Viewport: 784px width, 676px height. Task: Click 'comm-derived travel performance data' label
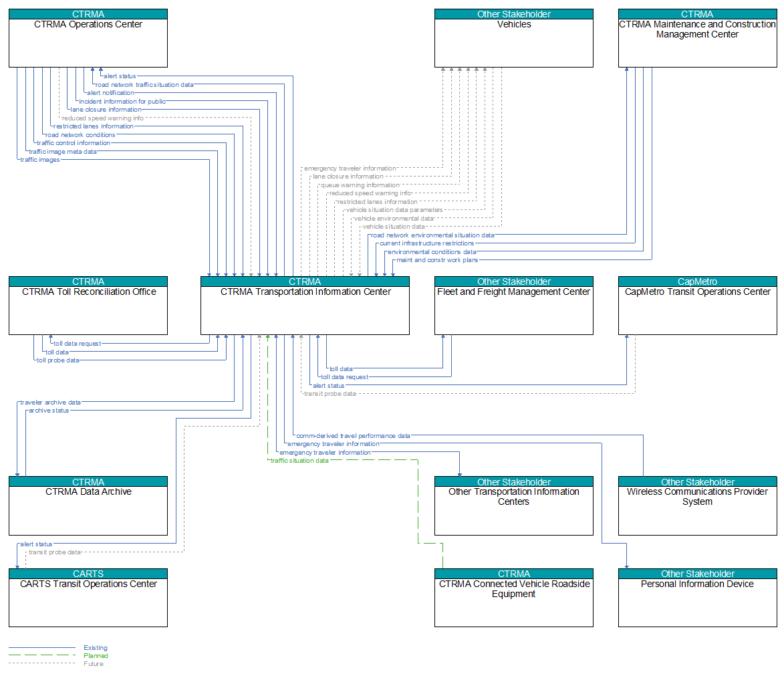(x=353, y=436)
